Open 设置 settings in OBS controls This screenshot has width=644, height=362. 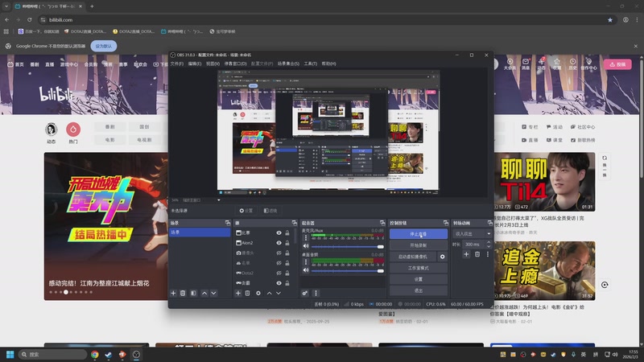(x=419, y=279)
